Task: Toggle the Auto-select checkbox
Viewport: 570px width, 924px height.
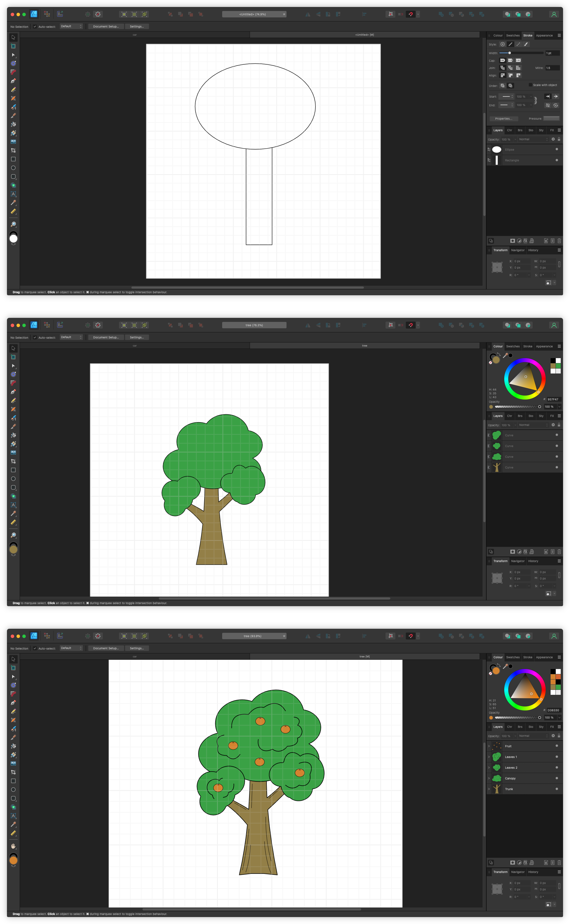Action: [x=35, y=26]
